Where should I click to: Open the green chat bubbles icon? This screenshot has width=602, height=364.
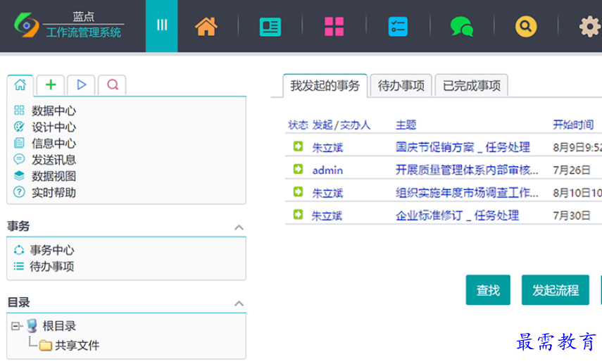coord(461,27)
